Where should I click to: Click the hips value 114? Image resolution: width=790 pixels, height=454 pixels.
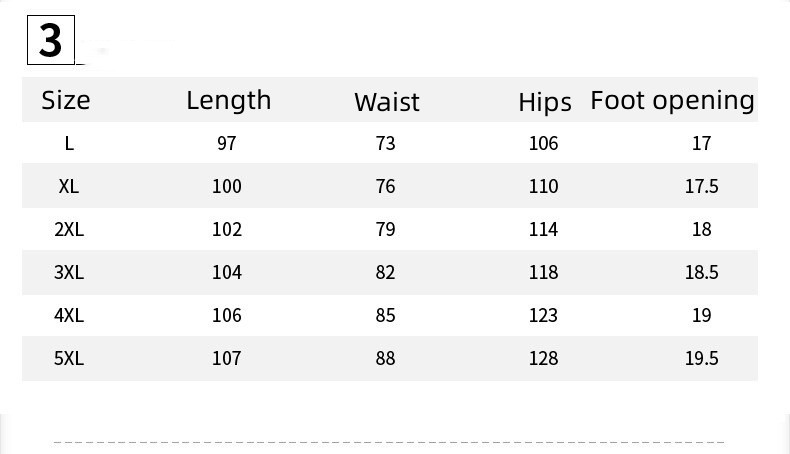click(x=543, y=229)
